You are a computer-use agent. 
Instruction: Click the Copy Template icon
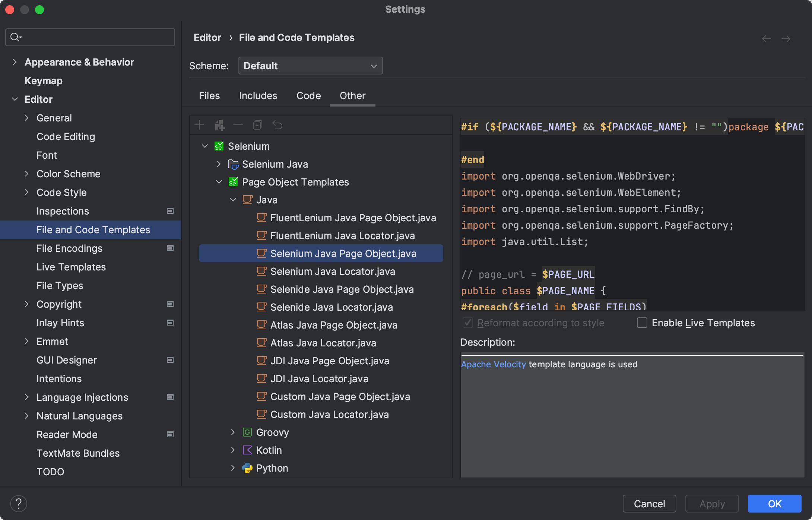coord(257,125)
